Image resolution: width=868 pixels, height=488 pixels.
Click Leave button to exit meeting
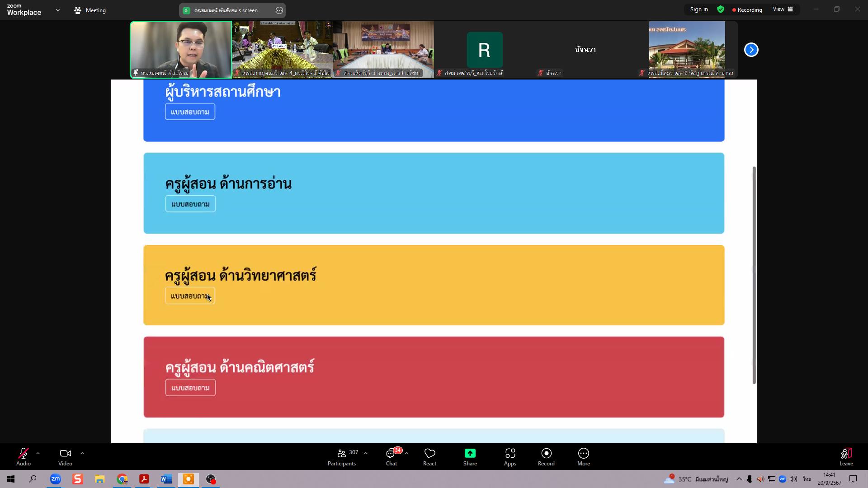pos(845,457)
